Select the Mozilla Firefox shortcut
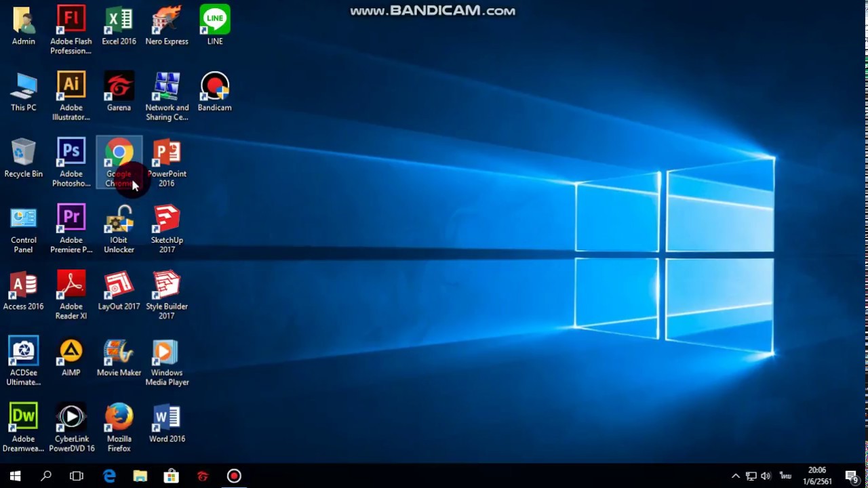The image size is (868, 488). click(119, 428)
